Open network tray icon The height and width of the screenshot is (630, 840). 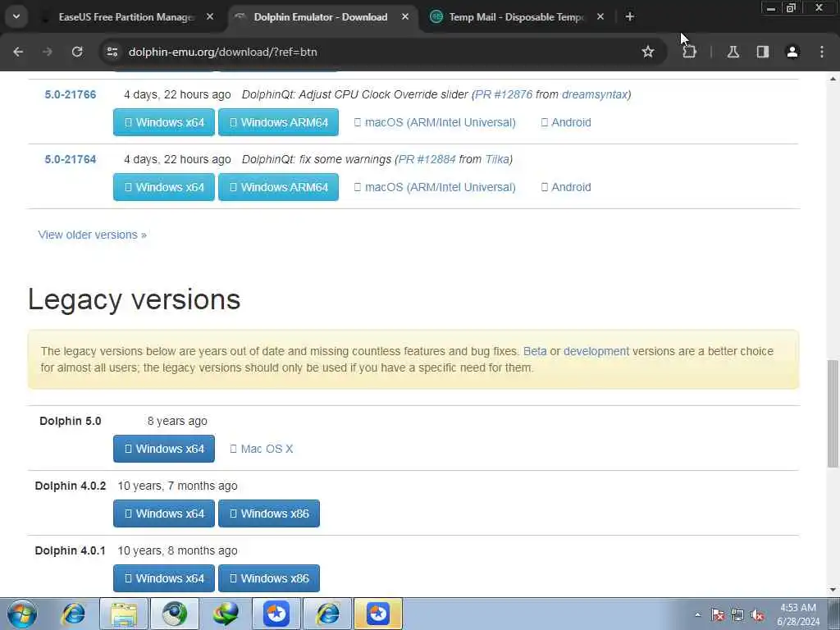(x=737, y=614)
